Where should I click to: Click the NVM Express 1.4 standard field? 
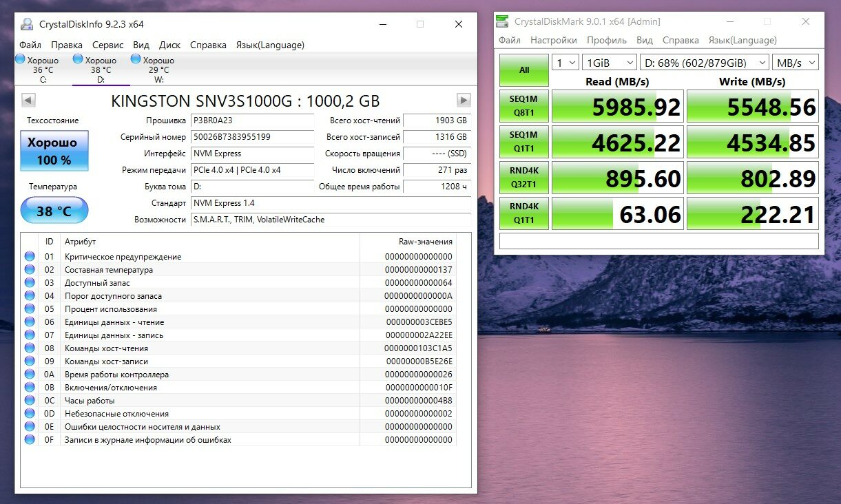tap(331, 203)
